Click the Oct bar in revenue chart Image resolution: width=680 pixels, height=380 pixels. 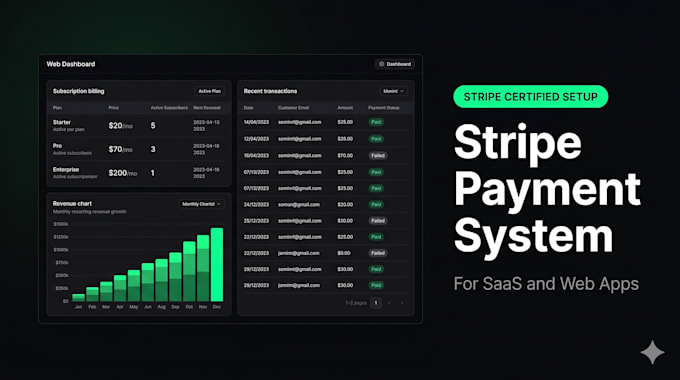pos(189,272)
